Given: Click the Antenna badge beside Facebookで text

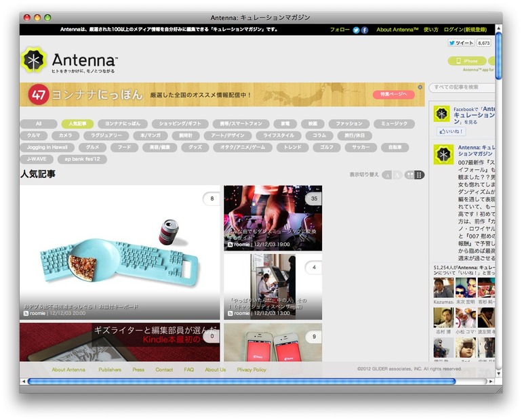Looking at the screenshot, I should click(x=442, y=114).
